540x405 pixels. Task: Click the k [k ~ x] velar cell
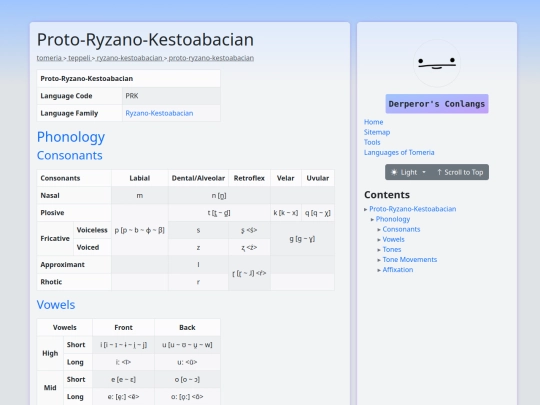(x=285, y=212)
